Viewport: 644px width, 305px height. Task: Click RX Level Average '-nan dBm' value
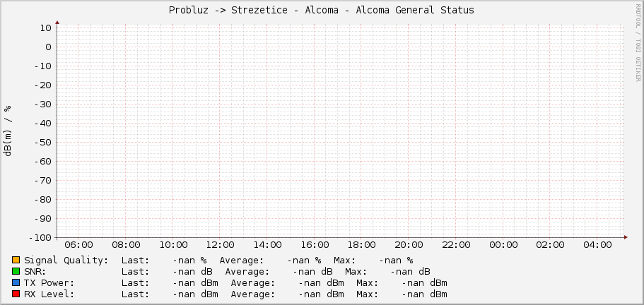(321, 294)
